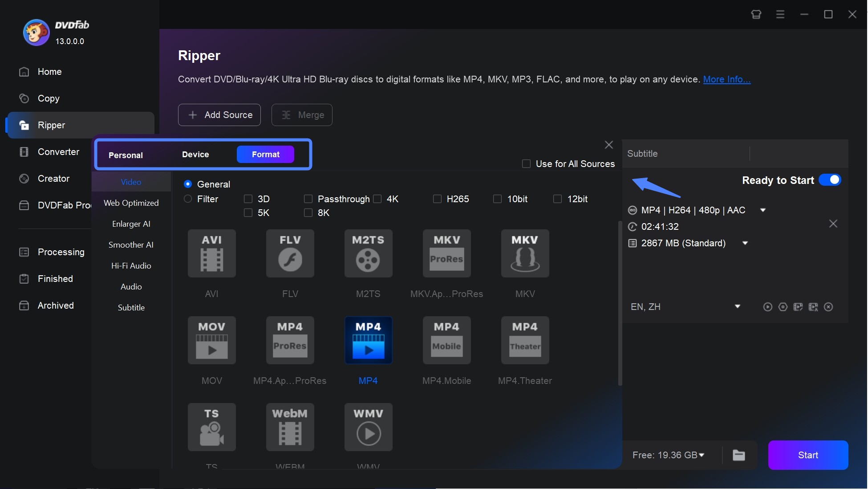Click the More Info link
Image resolution: width=868 pixels, height=489 pixels.
[727, 78]
